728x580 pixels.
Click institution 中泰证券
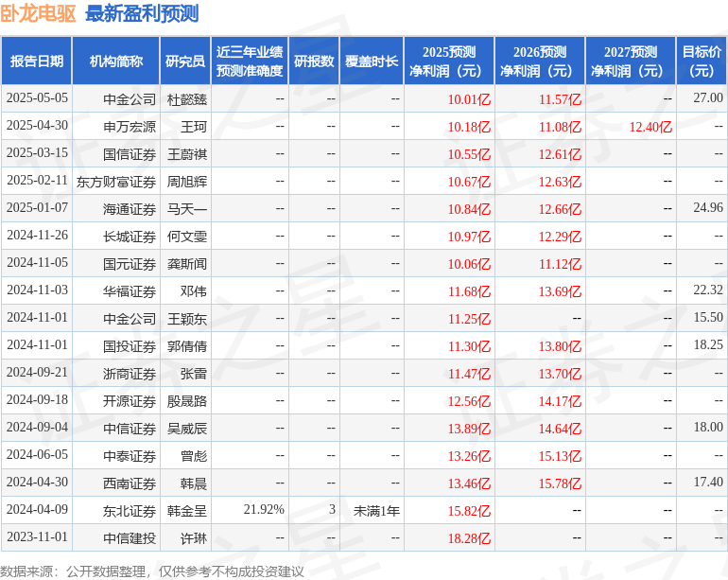coord(130,456)
